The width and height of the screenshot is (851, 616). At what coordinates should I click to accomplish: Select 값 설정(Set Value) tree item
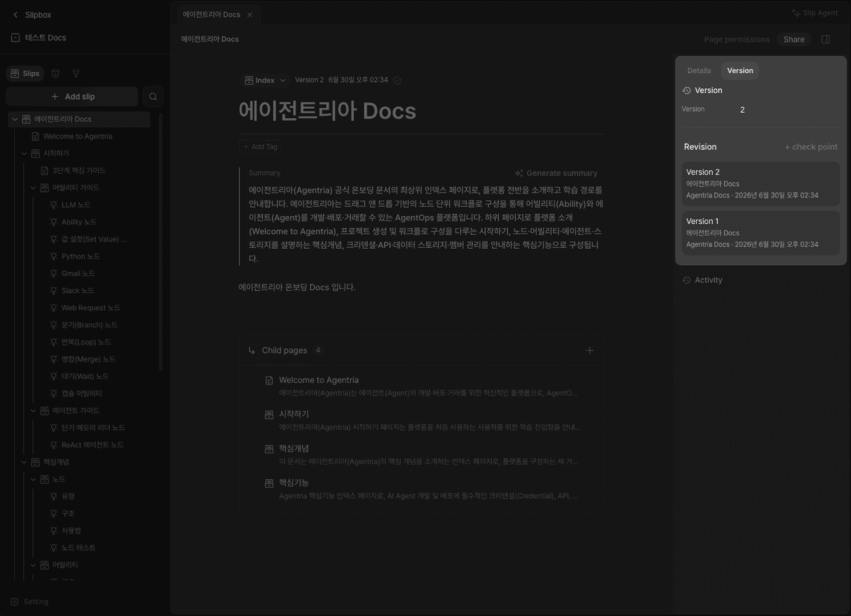pos(94,239)
